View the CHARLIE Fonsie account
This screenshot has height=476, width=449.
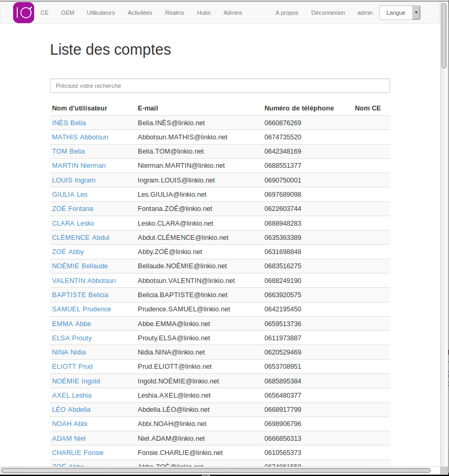tap(78, 452)
